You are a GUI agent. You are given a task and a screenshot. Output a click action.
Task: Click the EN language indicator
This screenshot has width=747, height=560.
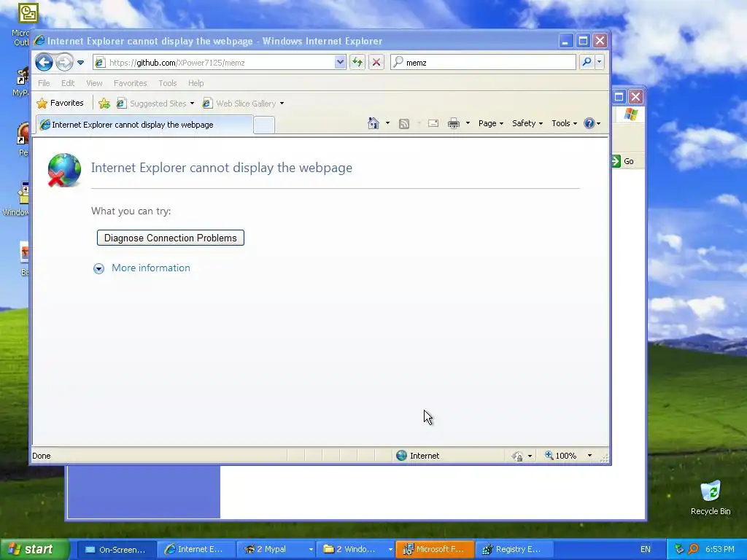pyautogui.click(x=646, y=549)
